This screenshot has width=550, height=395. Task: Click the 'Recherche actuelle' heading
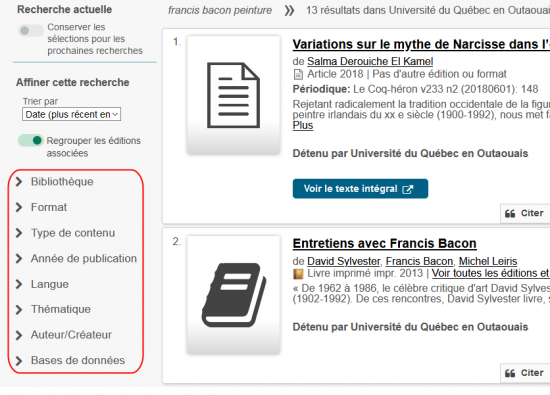(x=65, y=9)
